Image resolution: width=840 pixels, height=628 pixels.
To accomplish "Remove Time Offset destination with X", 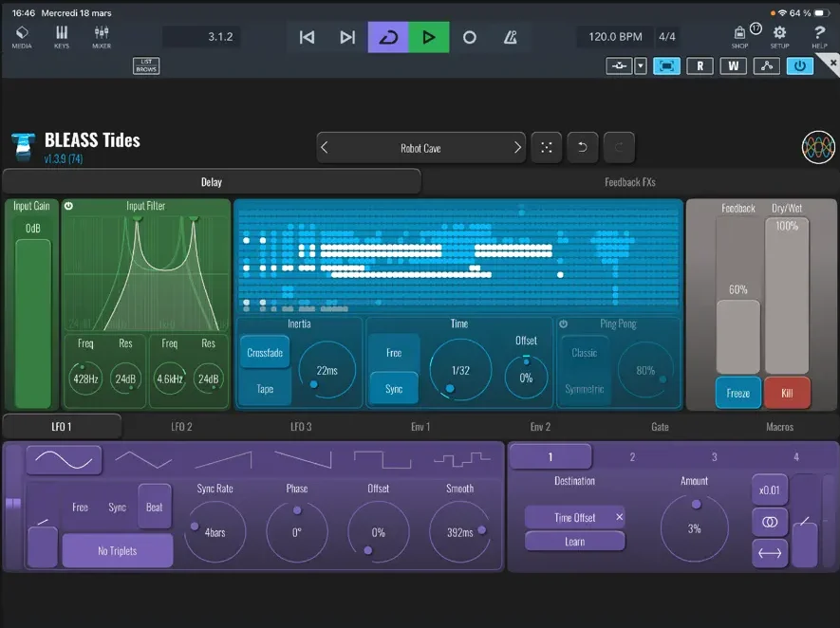I will click(619, 517).
